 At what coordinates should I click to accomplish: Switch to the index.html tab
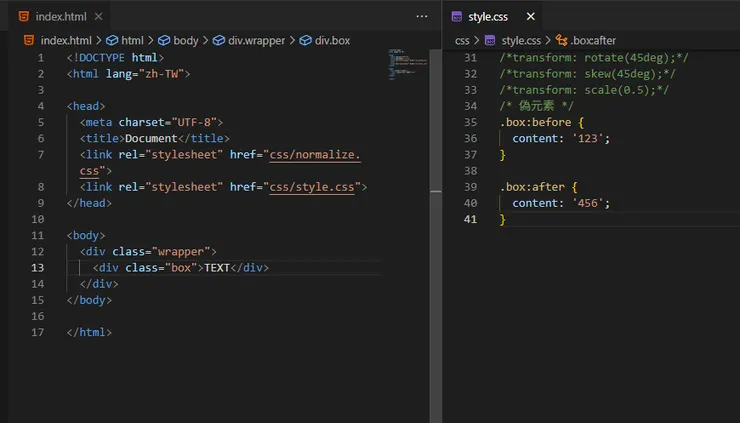pyautogui.click(x=62, y=17)
